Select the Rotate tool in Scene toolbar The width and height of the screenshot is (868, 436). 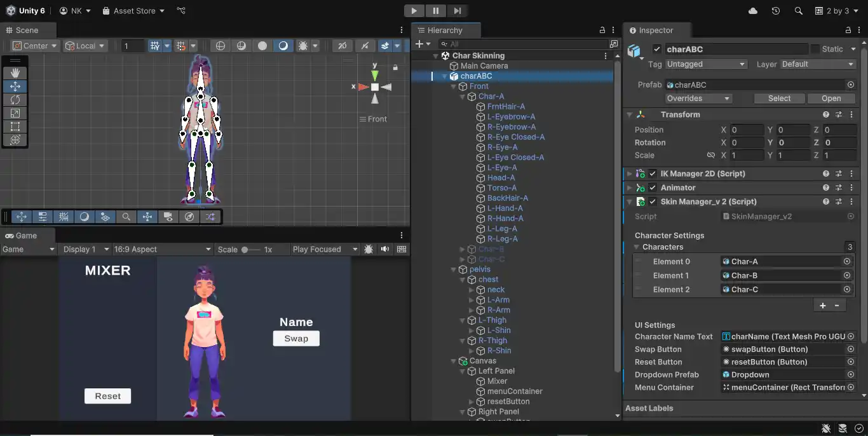point(15,100)
